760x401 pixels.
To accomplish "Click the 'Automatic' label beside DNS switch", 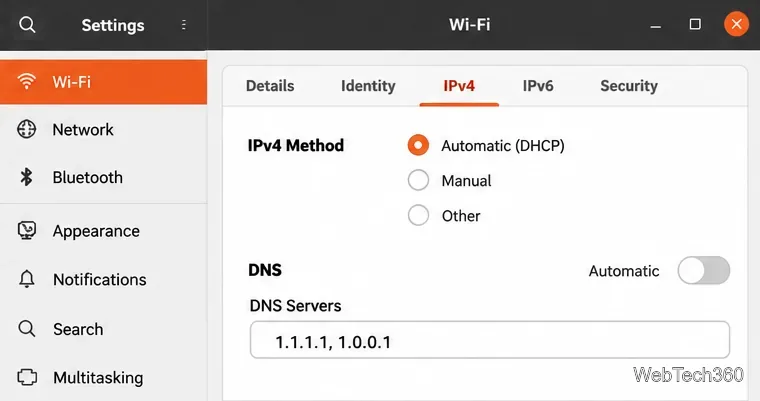I will (624, 271).
